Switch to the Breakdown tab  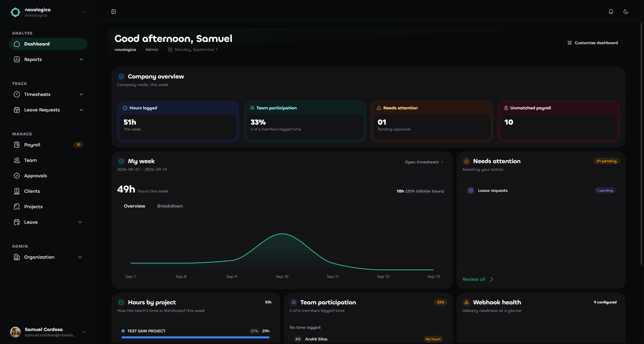[170, 206]
